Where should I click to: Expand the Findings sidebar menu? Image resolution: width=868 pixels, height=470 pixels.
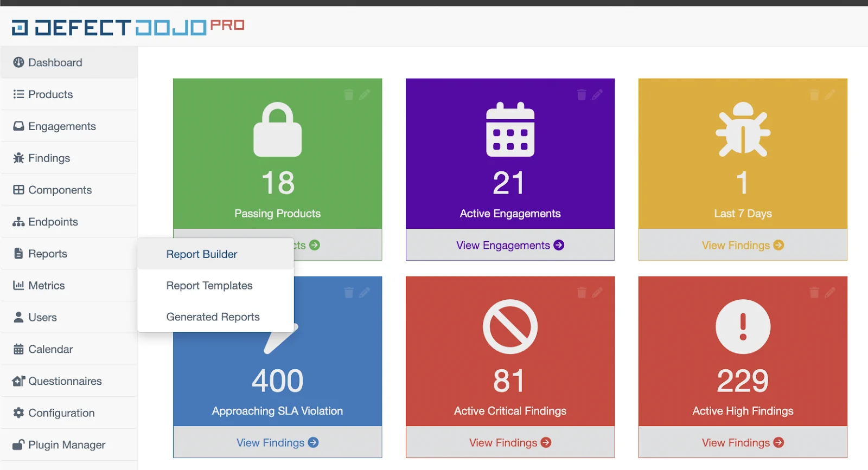tap(49, 158)
